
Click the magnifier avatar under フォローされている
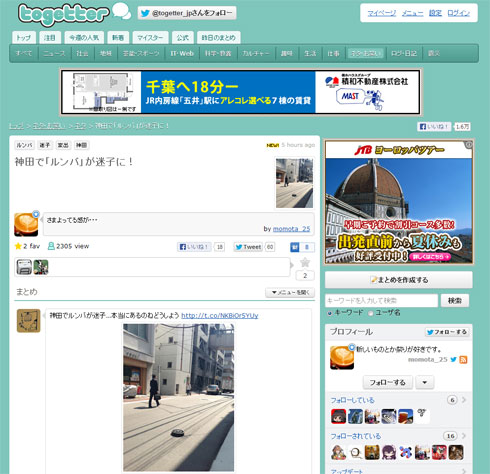(355, 453)
